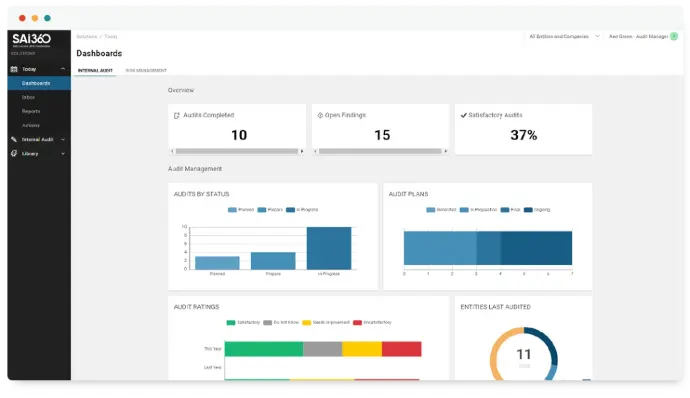This screenshot has width=690, height=398.
Task: Switch to the Risk Management tab
Action: pyautogui.click(x=146, y=70)
